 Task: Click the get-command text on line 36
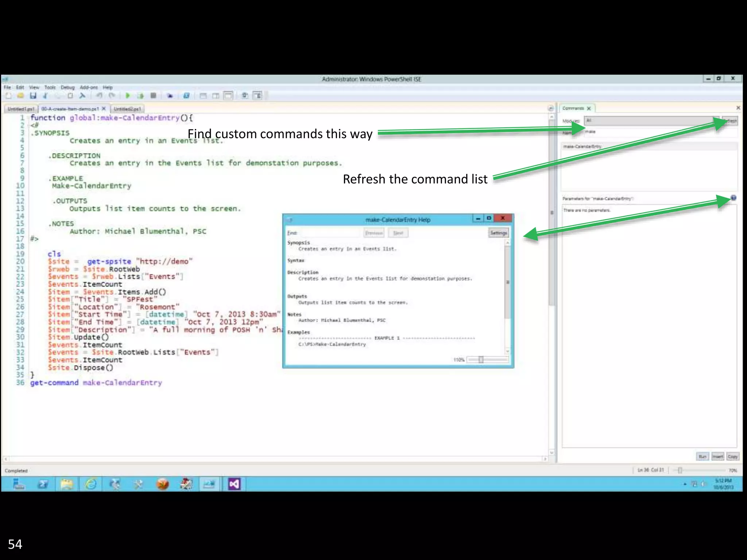tap(54, 383)
